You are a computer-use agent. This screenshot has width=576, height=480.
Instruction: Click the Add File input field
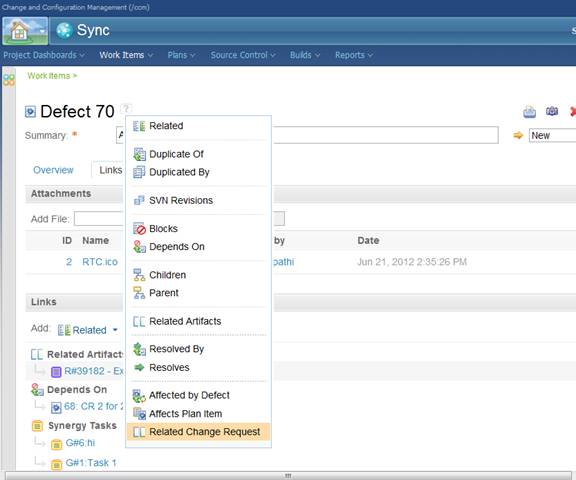tap(99, 219)
